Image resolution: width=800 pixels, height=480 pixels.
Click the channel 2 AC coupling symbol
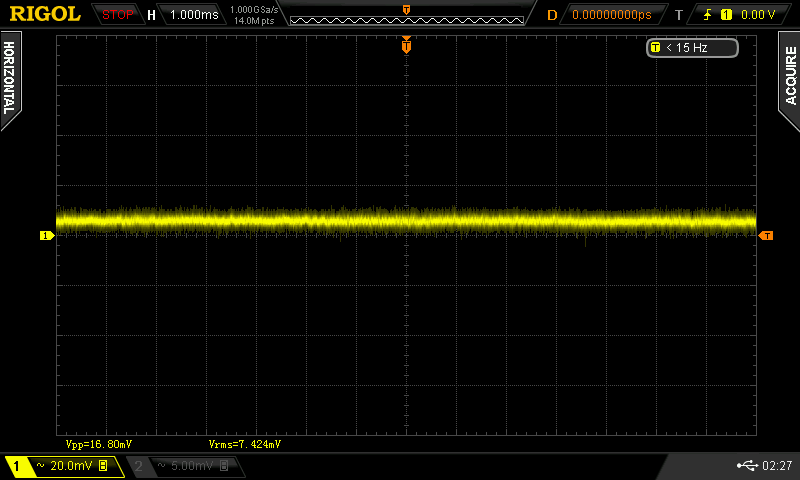tap(161, 465)
